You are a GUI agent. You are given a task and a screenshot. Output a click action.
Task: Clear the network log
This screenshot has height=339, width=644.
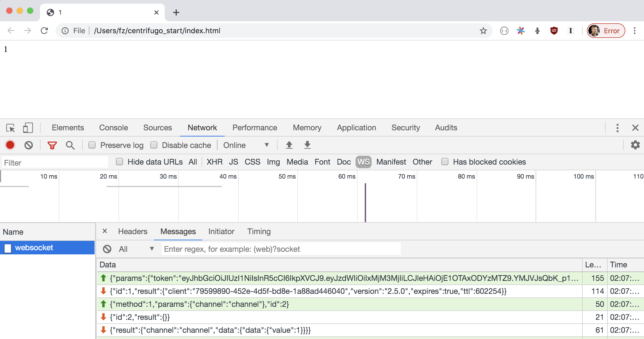29,145
